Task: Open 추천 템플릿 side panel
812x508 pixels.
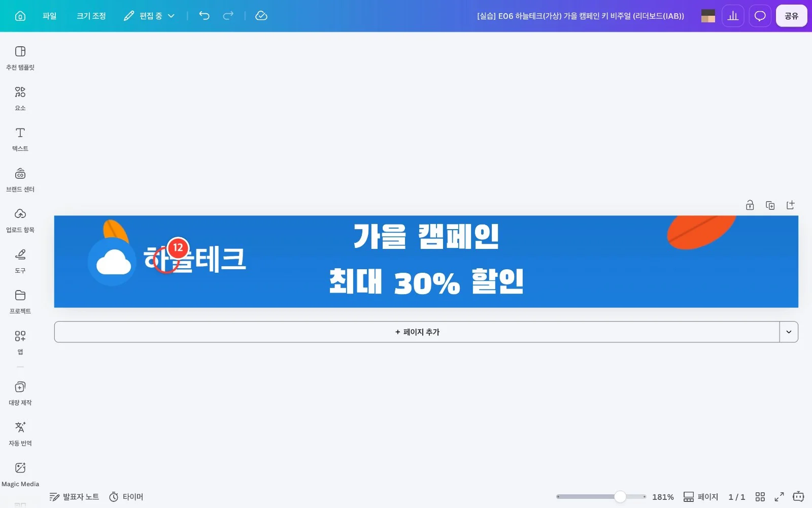Action: tap(20, 58)
